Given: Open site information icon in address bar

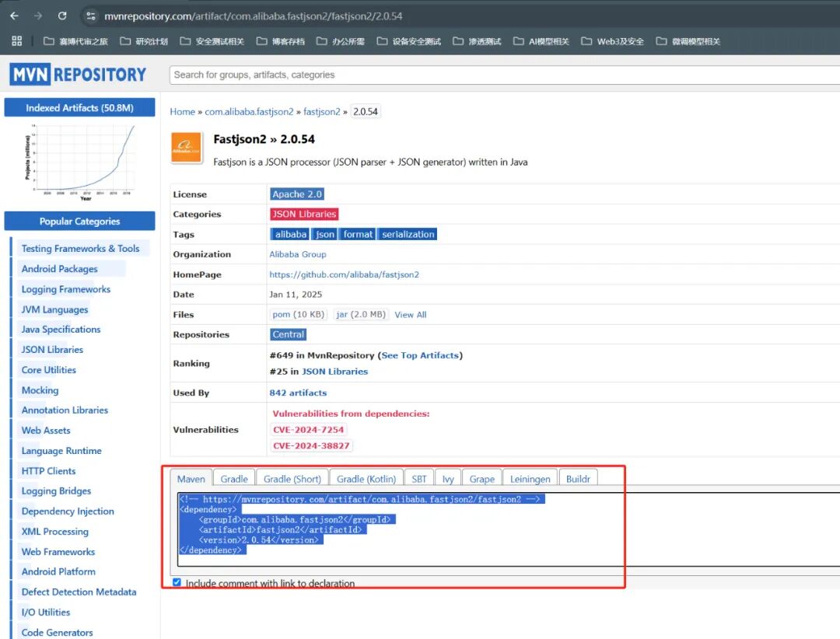Looking at the screenshot, I should pyautogui.click(x=90, y=16).
